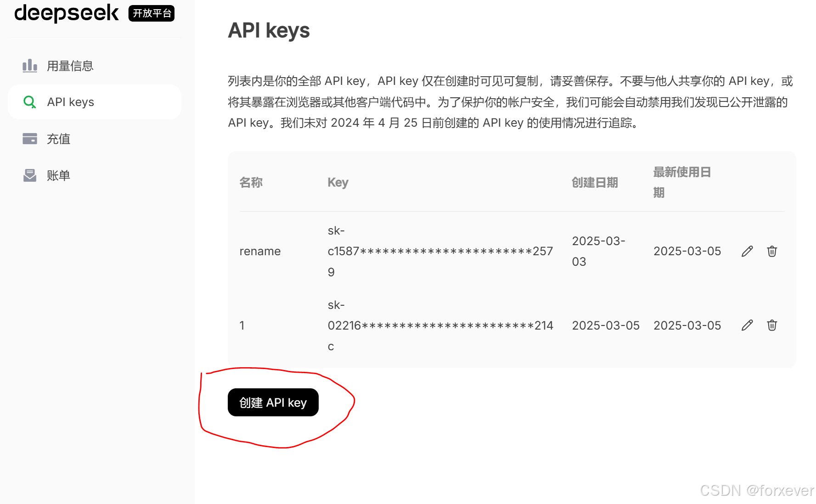The height and width of the screenshot is (504, 816).
Task: Click the 开放平台 badge
Action: pyautogui.click(x=152, y=13)
